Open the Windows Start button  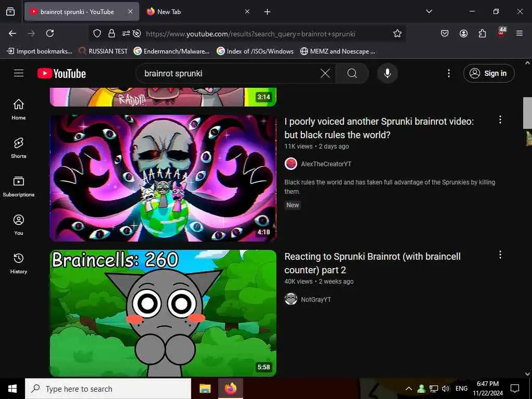12,389
